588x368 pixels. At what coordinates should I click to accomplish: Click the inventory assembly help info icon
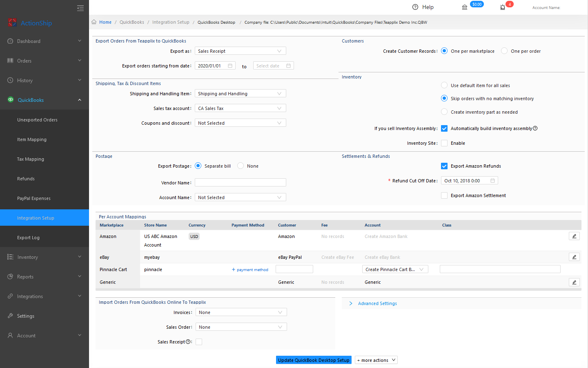(x=535, y=128)
